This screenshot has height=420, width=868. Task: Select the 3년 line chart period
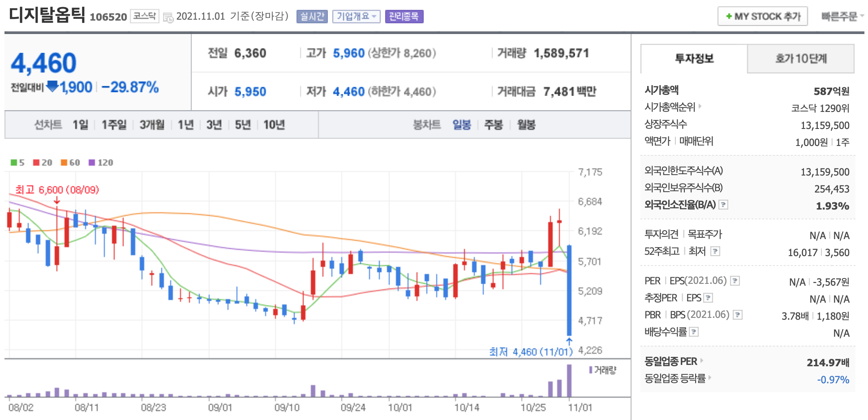(214, 124)
